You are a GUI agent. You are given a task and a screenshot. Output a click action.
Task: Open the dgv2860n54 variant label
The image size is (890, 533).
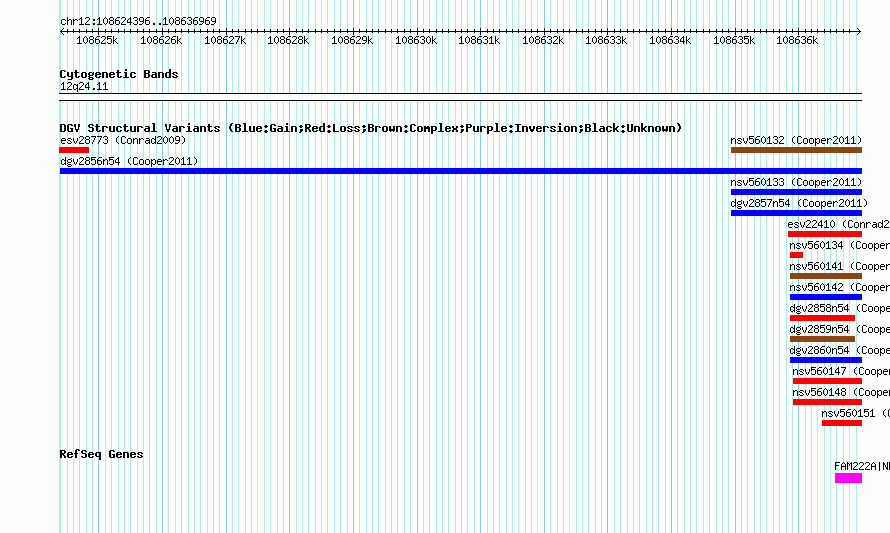(839, 350)
